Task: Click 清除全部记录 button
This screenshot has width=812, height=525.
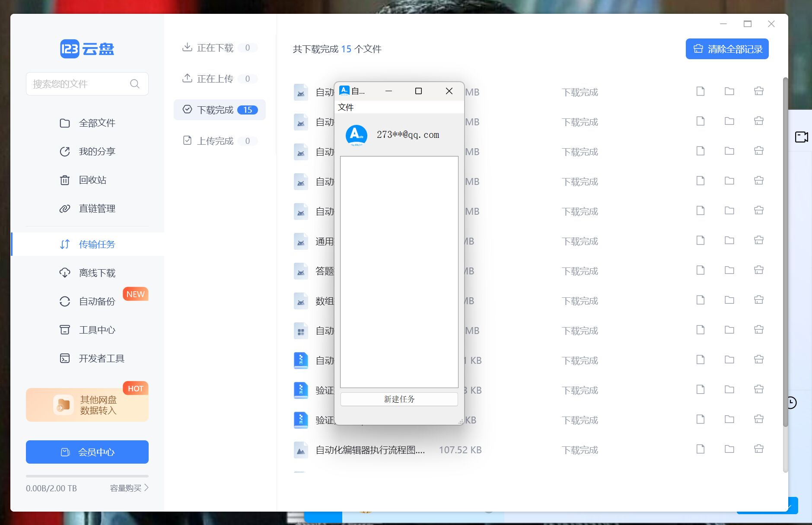Action: [x=727, y=49]
